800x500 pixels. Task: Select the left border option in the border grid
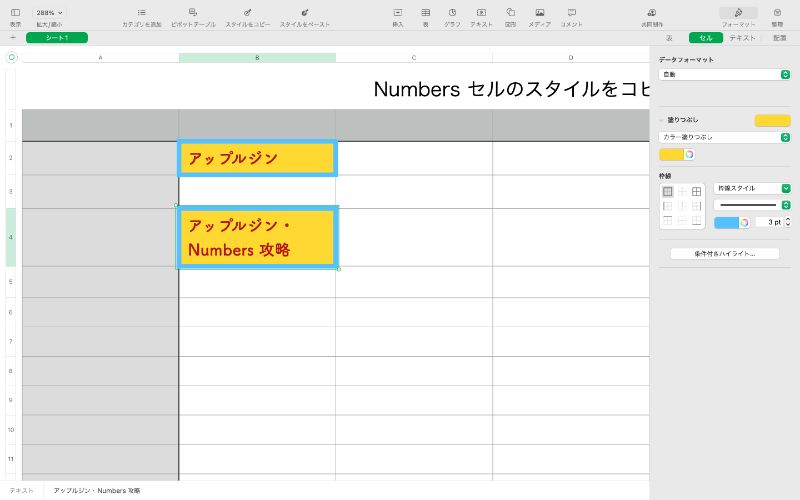tap(667, 206)
